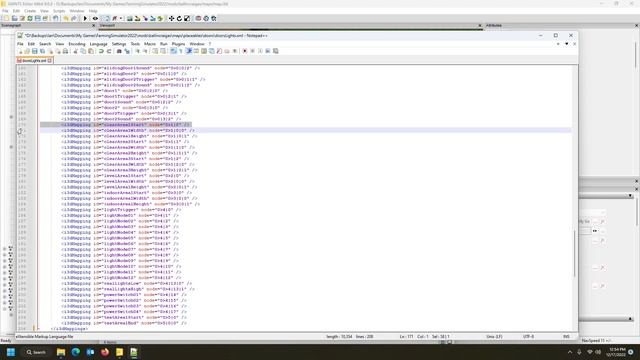Click the Open scene icon in GIANTS Editor

[14, 18]
